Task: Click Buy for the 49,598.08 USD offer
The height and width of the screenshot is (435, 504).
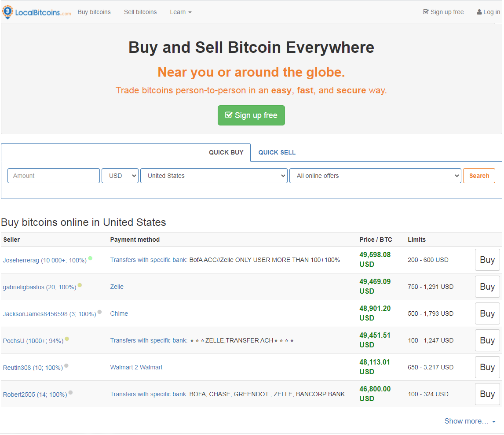Action: tap(487, 260)
